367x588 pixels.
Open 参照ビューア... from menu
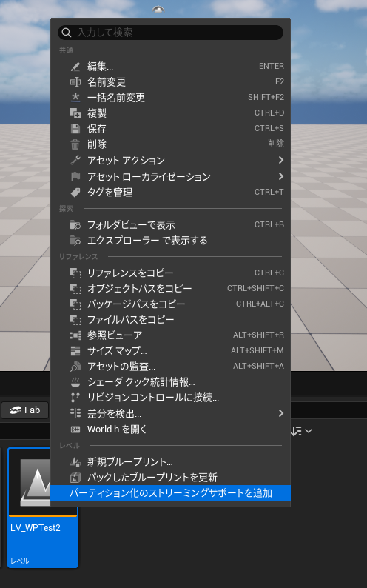pos(170,335)
